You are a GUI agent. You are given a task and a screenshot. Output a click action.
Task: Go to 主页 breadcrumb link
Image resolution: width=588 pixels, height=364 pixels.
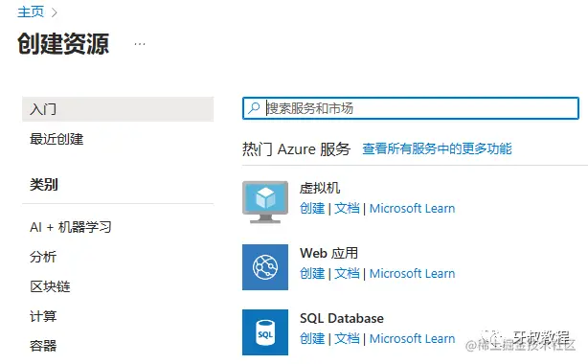point(31,11)
